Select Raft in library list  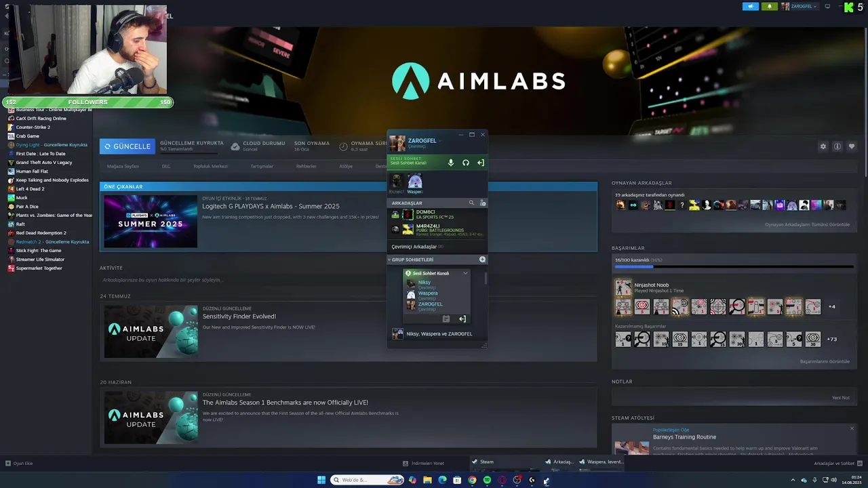(x=20, y=224)
